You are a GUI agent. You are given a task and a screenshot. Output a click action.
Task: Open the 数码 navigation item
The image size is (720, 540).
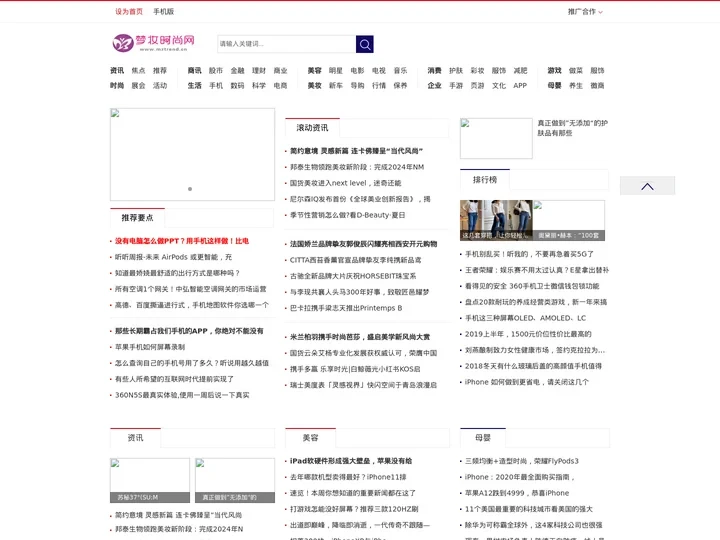click(x=237, y=85)
